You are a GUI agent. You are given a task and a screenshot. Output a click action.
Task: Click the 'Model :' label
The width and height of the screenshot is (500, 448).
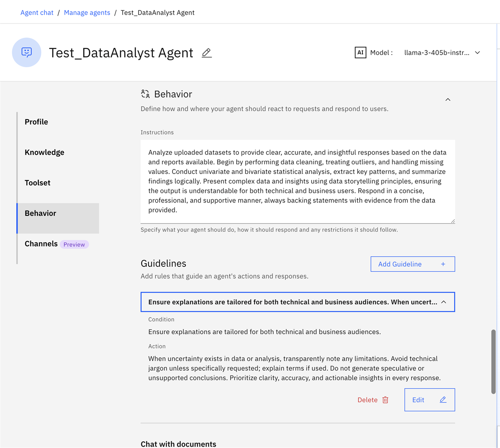click(381, 53)
